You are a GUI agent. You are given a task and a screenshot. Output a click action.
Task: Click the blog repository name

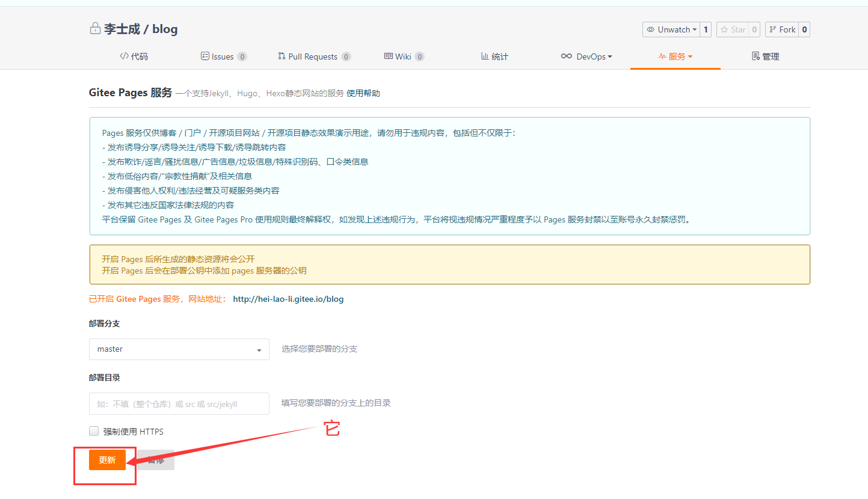(x=165, y=29)
